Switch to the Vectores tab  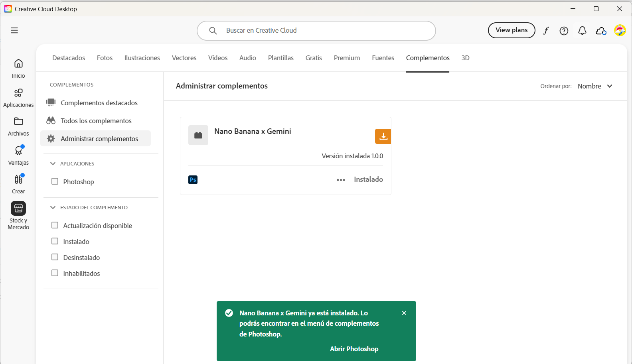(184, 58)
